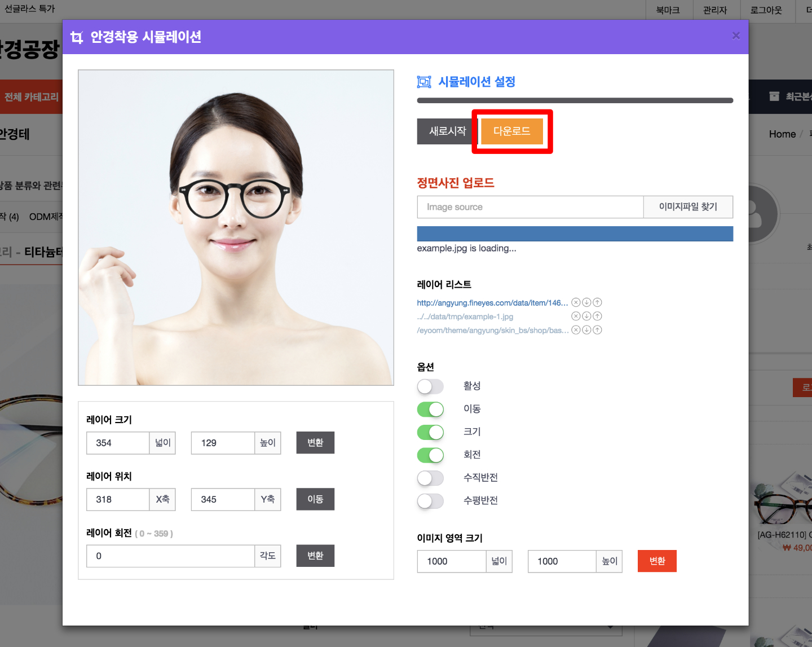This screenshot has height=647, width=812.
Task: Select the /eyoom/theme/angyung layer entry
Action: click(x=493, y=330)
